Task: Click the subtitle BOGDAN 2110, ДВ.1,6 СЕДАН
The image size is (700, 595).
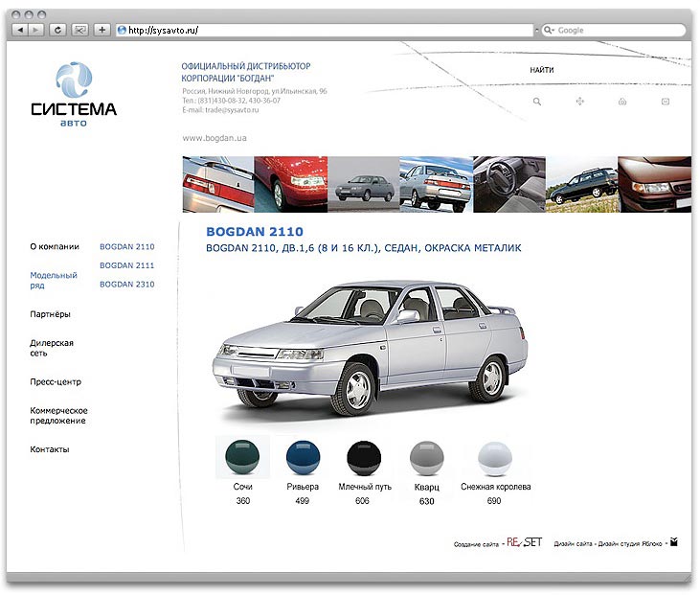Action: [363, 248]
